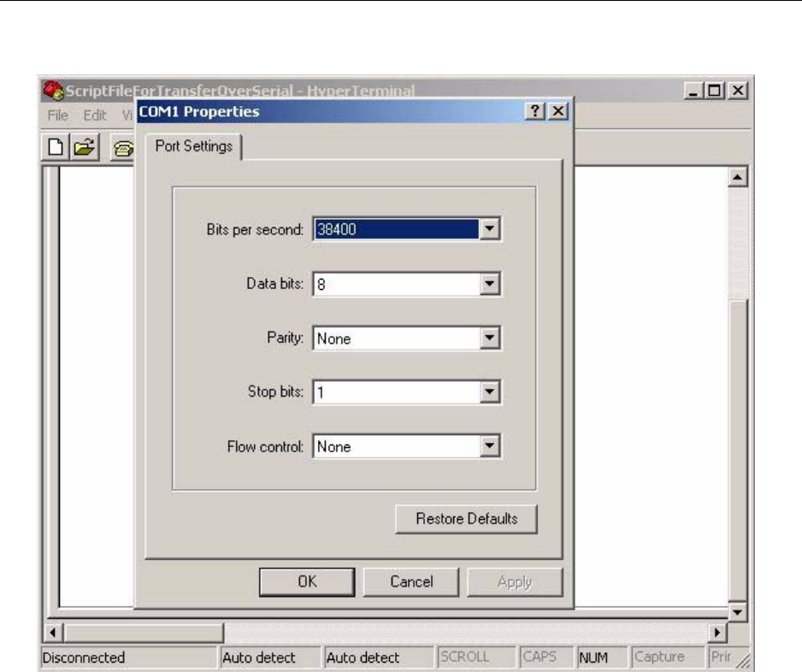Click the selected 38400 baud value field
This screenshot has width=802, height=672.
click(x=397, y=229)
